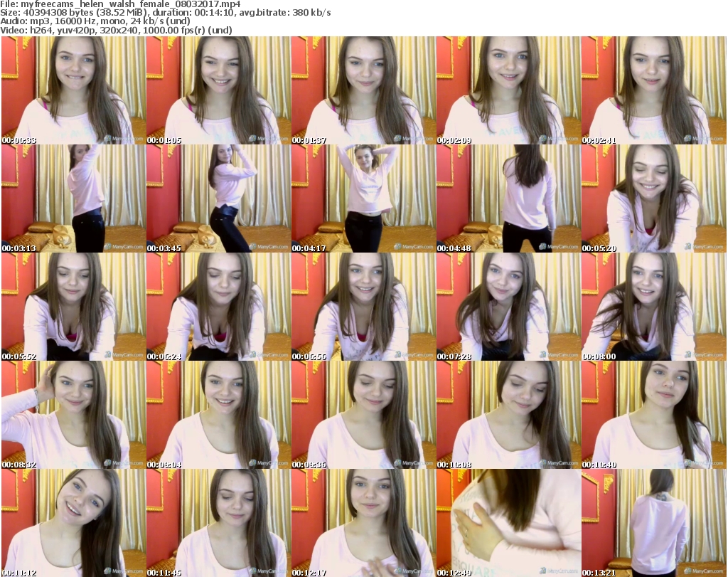This screenshot has height=577, width=728.
Task: Click the 'Audio: mp3, 16000 Hz' line
Action: pyautogui.click(x=95, y=21)
